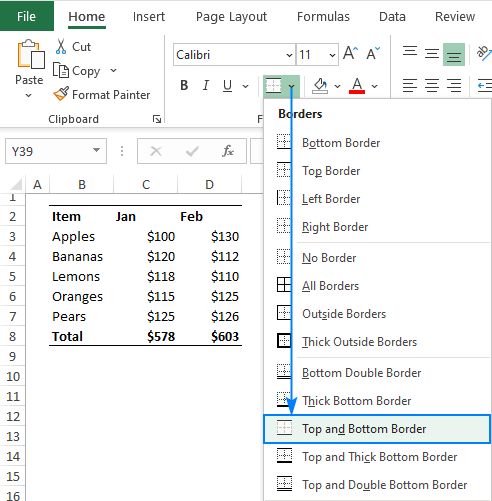Switch to the Page Layout tab
The image size is (492, 501).
(x=231, y=17)
